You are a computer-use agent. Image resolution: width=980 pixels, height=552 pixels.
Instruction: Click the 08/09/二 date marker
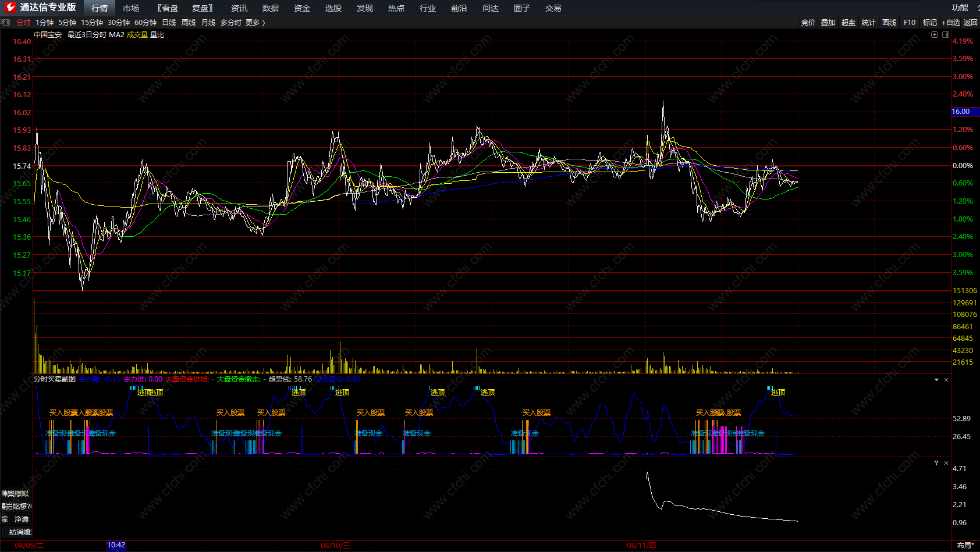pyautogui.click(x=29, y=546)
